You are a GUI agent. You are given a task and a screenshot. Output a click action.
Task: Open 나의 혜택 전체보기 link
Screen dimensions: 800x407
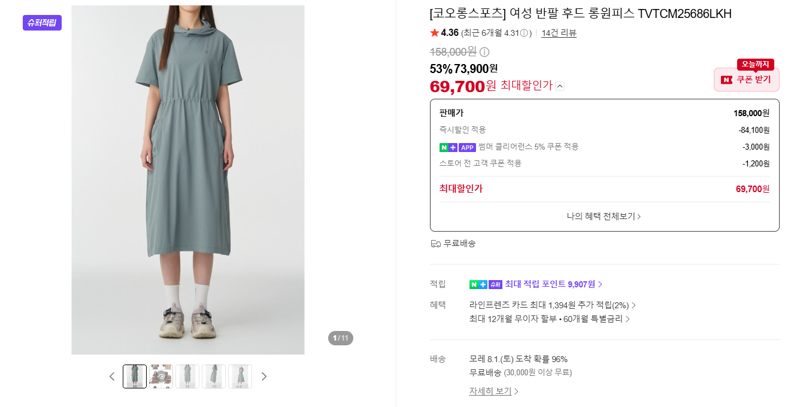tap(604, 216)
